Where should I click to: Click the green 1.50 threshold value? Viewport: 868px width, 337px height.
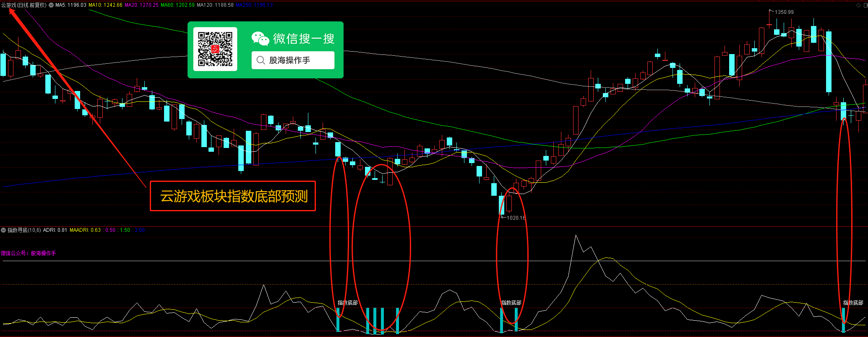[x=125, y=230]
